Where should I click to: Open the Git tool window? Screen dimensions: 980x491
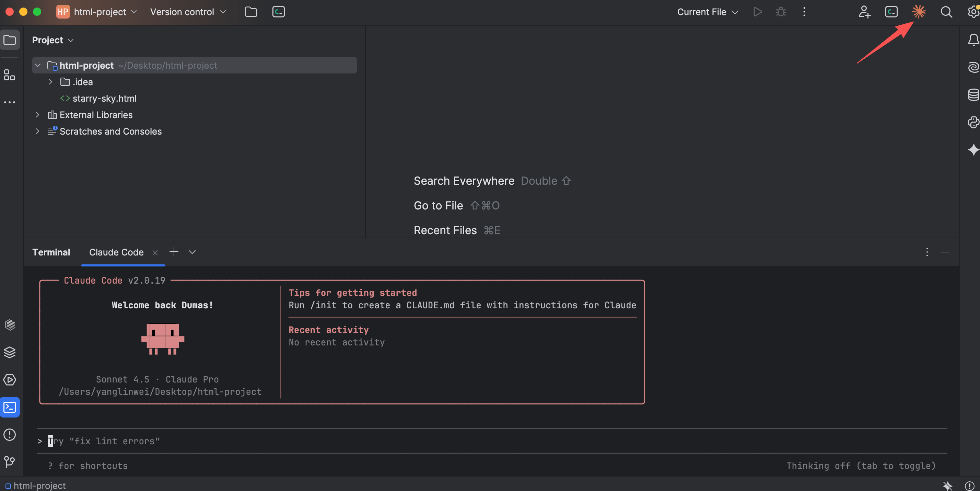coord(10,462)
